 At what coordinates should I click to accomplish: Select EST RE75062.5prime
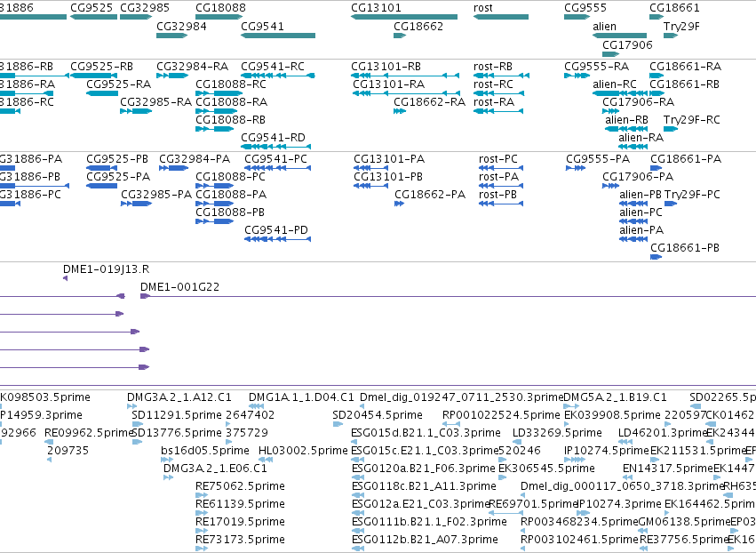pyautogui.click(x=202, y=495)
